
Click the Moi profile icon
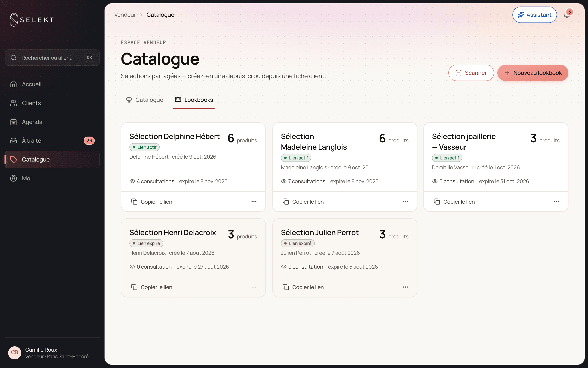(14, 178)
